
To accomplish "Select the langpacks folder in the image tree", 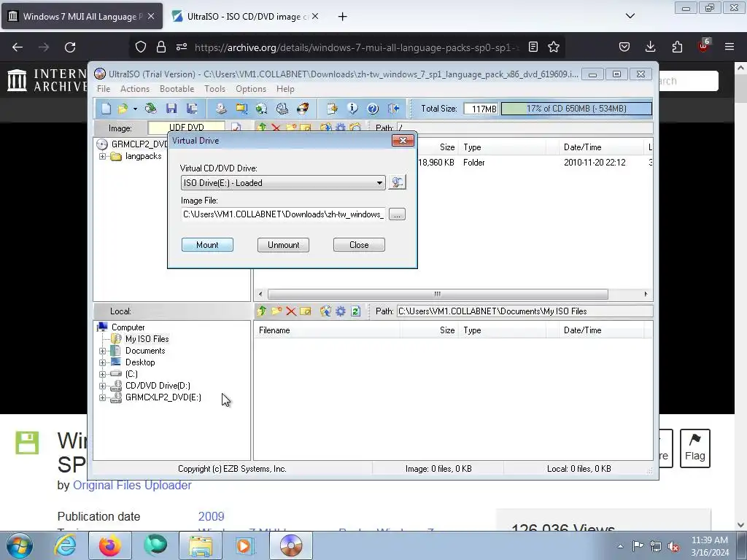I will coord(144,156).
